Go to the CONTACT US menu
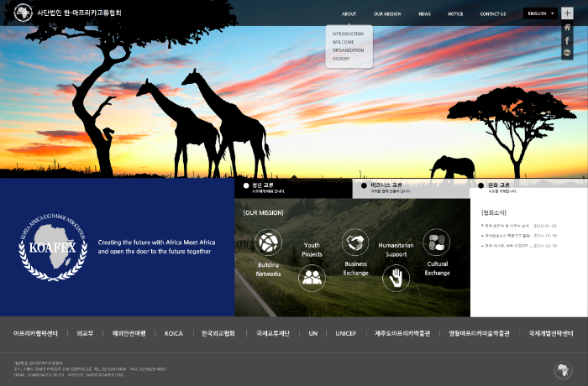588x386 pixels. click(x=492, y=14)
